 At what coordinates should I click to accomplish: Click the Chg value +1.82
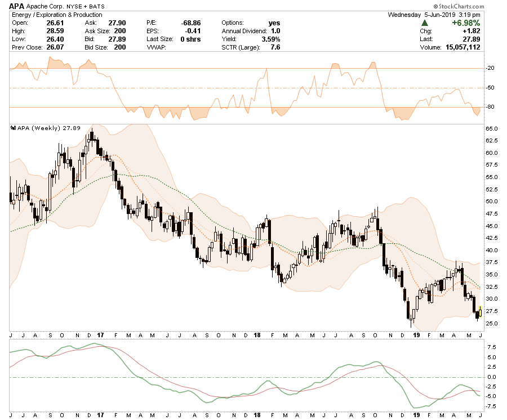pos(472,31)
